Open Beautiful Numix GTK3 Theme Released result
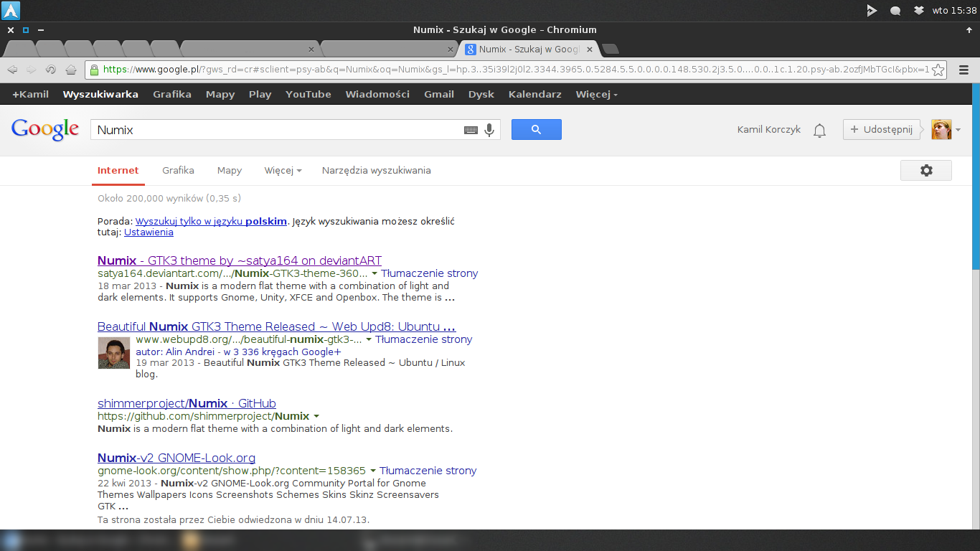 point(277,326)
